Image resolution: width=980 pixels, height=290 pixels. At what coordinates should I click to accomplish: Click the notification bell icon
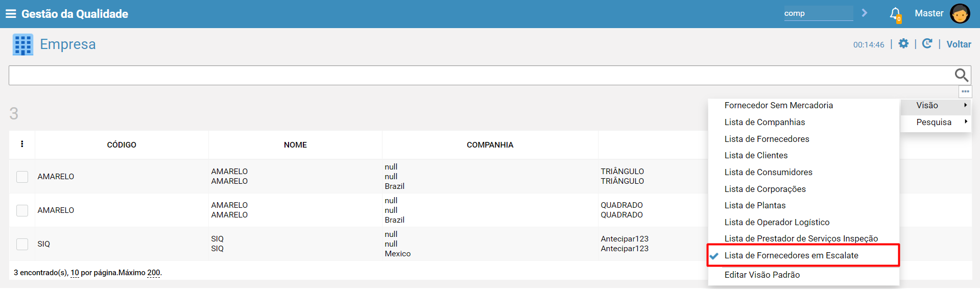point(895,14)
